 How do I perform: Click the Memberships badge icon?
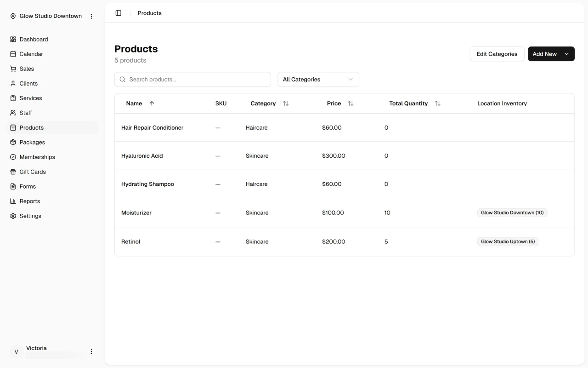(13, 157)
